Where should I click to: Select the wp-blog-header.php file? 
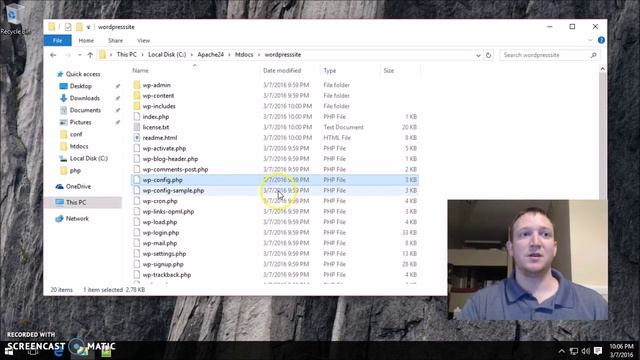[x=170, y=159]
